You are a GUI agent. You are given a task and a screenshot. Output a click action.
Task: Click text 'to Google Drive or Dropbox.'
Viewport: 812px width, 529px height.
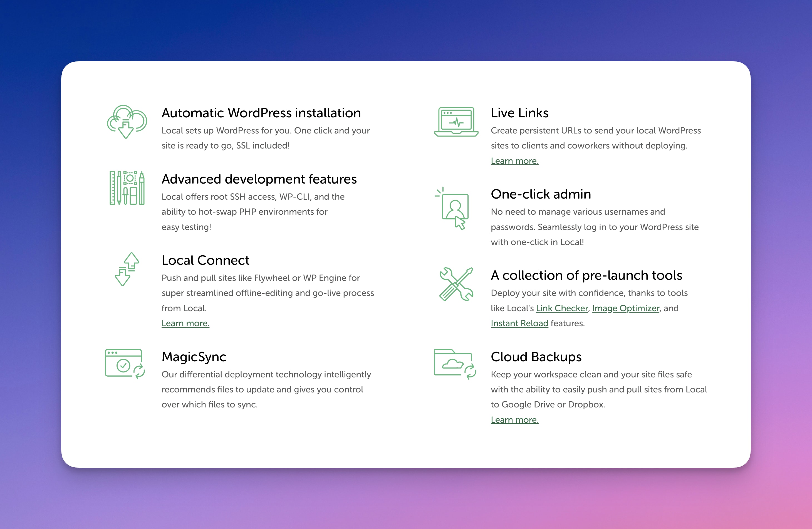(548, 405)
